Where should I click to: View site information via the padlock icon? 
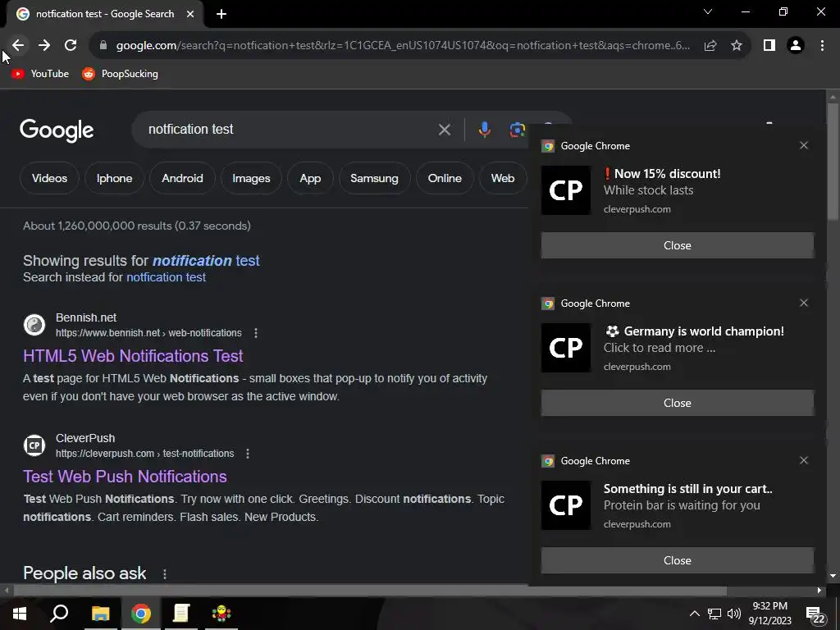coord(103,46)
